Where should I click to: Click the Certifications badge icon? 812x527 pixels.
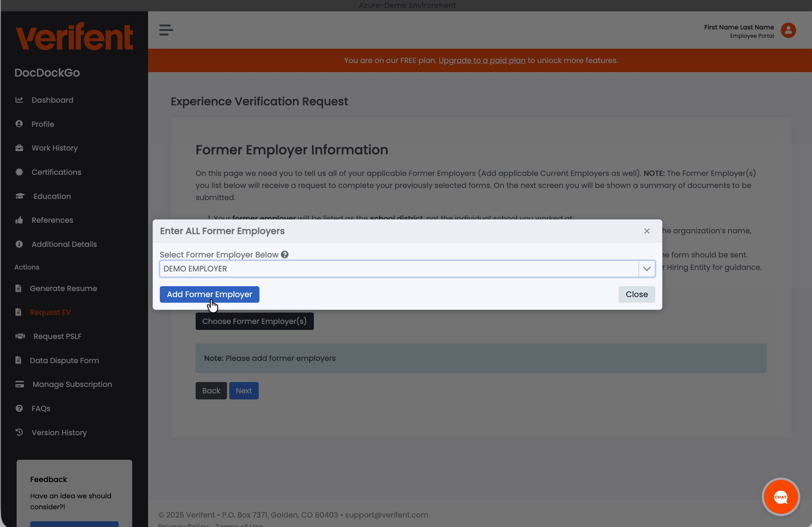(x=20, y=172)
